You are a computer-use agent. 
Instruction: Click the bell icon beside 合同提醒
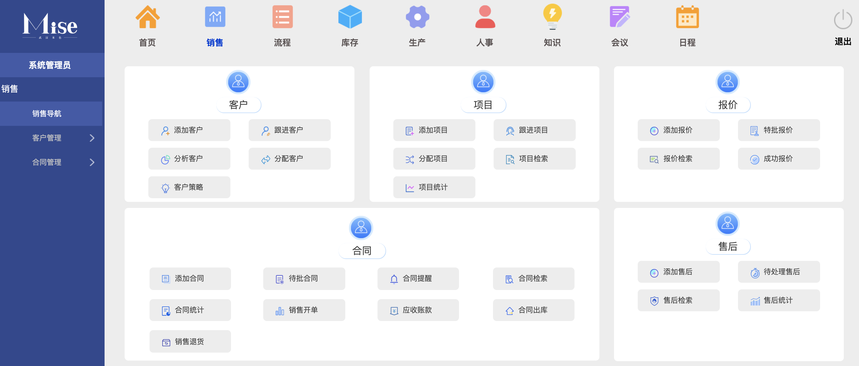[x=394, y=279]
